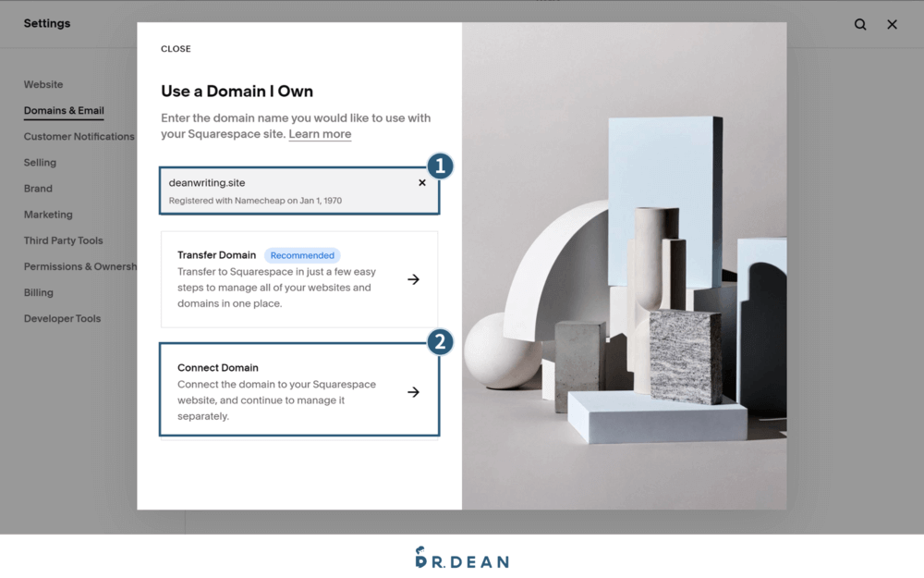Go to Customer Notifications settings

79,136
